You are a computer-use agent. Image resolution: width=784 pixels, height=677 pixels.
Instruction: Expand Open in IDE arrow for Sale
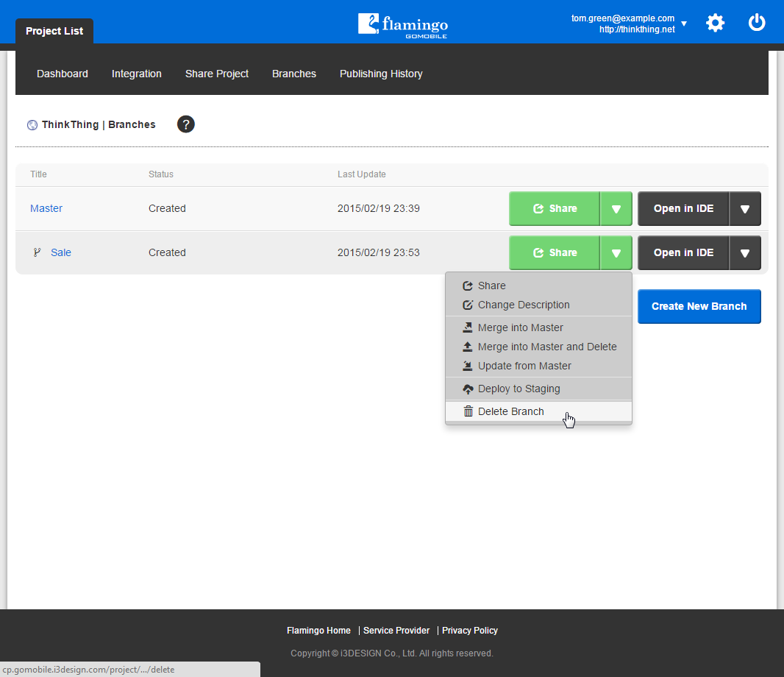pyautogui.click(x=745, y=252)
